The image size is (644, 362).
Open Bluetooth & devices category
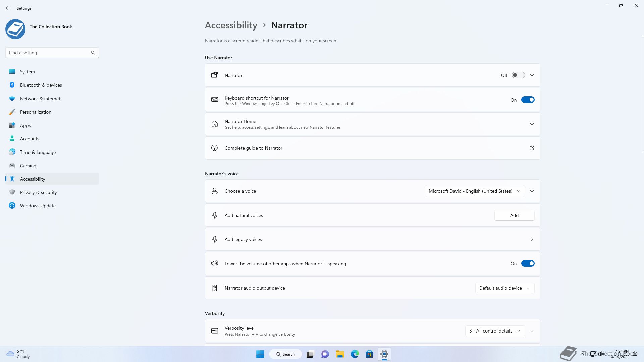pyautogui.click(x=52, y=85)
